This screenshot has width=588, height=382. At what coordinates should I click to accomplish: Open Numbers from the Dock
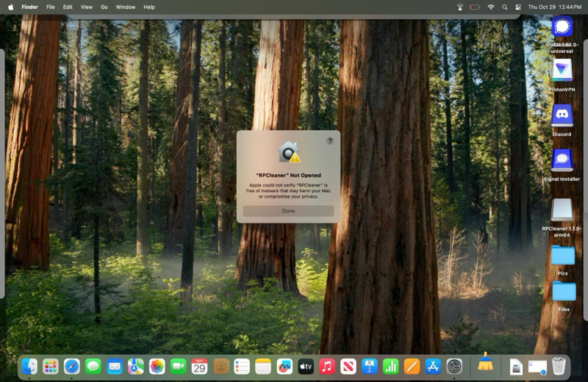point(391,367)
